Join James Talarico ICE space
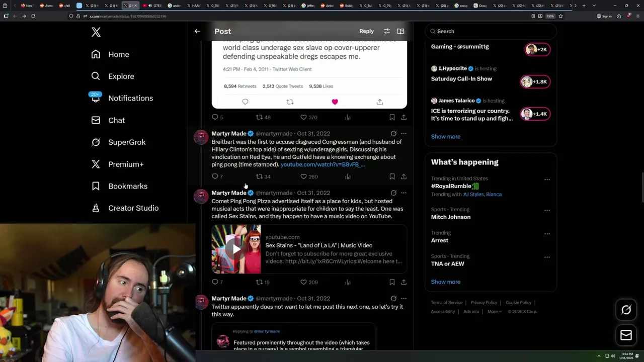Screen dimensions: 644x362 (535, 114)
